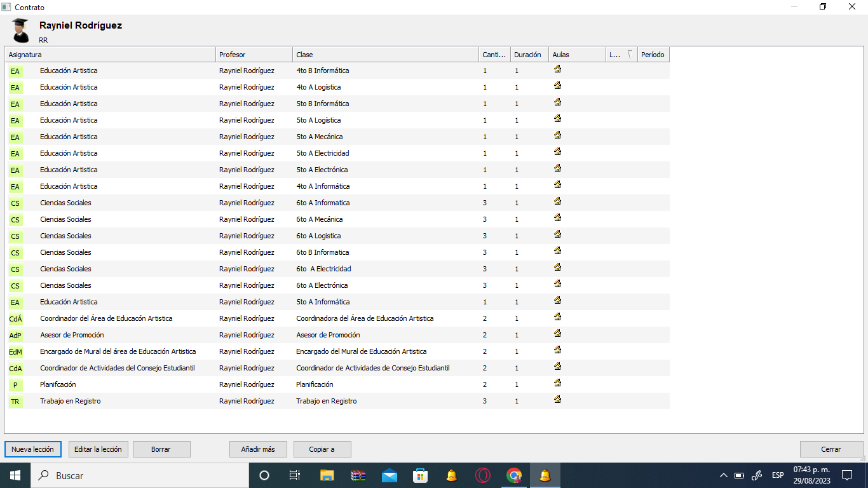Click the Copiar a button
Viewport: 868px width, 488px height.
point(322,449)
